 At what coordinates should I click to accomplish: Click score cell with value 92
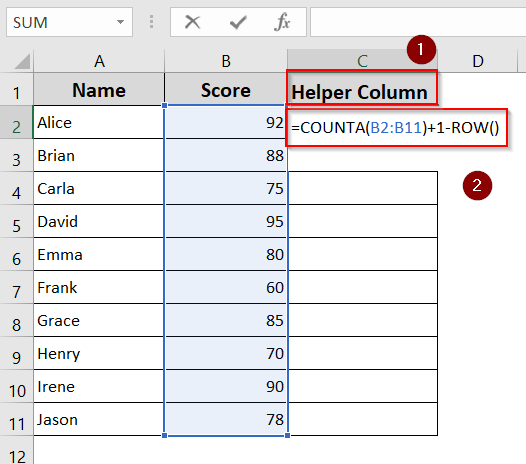coord(226,122)
